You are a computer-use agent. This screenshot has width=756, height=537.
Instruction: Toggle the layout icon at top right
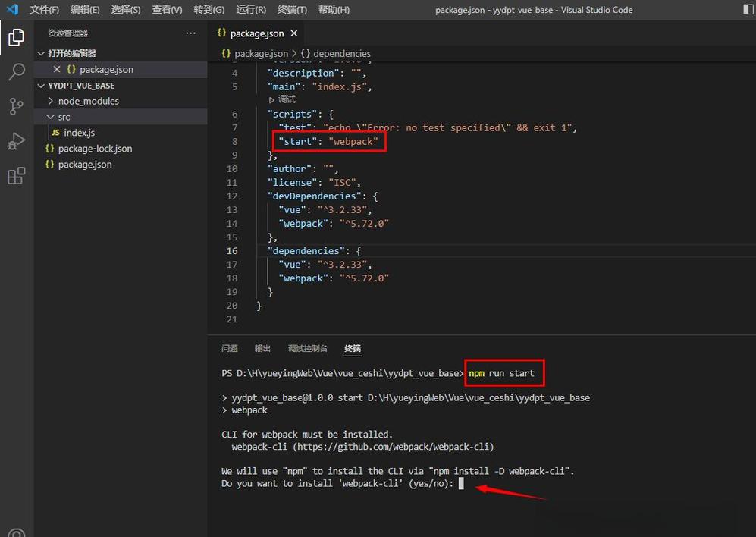pos(748,9)
